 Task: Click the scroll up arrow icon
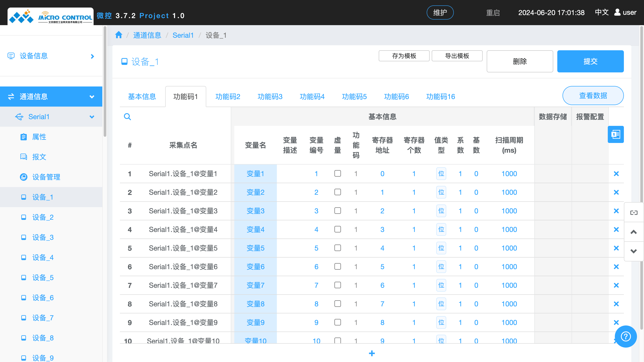click(x=633, y=232)
